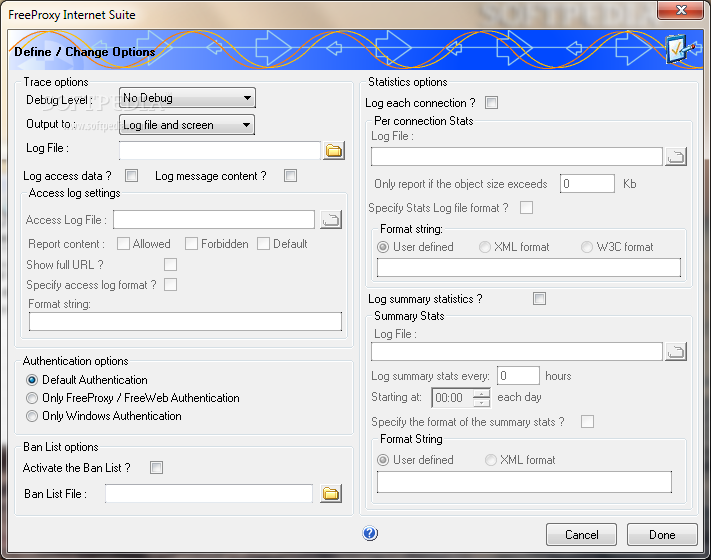Viewport: 711px width, 560px height.
Task: Enable Log each connection checkbox
Action: [492, 102]
